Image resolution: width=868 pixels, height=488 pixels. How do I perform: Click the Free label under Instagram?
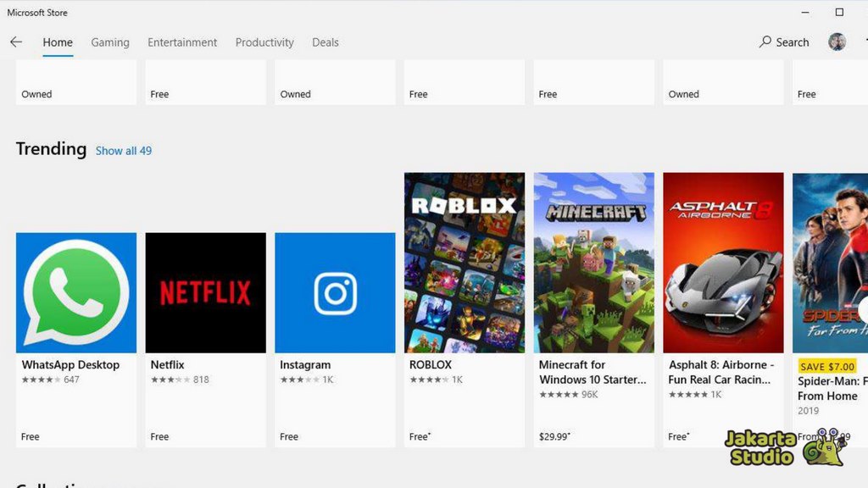[x=289, y=436]
